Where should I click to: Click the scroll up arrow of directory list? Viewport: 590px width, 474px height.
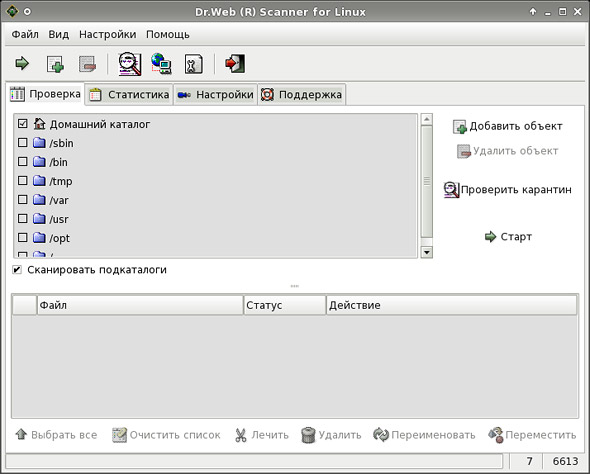[426, 120]
